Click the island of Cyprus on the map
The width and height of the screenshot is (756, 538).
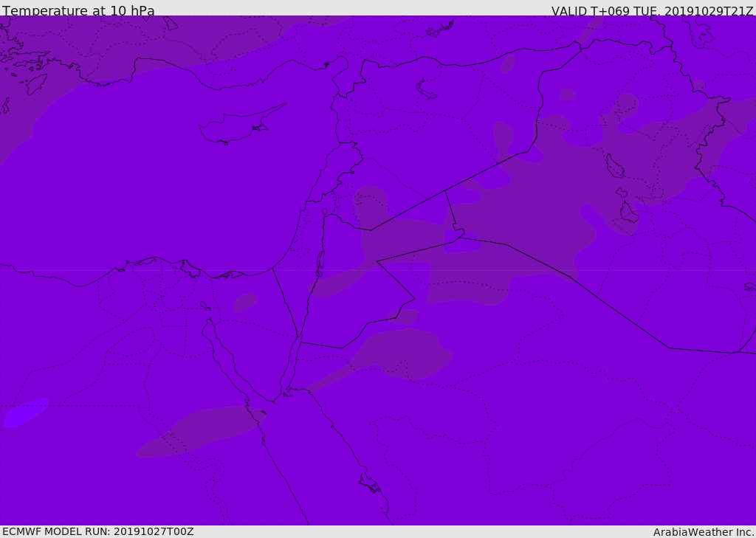click(x=241, y=124)
